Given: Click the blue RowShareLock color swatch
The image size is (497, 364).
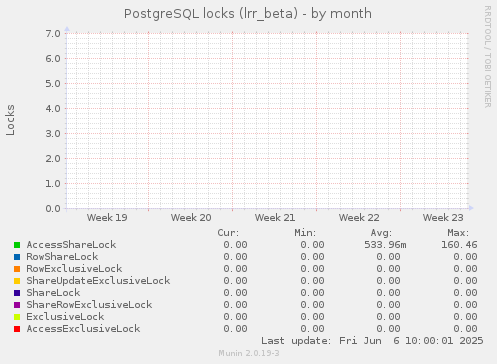Looking at the screenshot, I should click(17, 257).
